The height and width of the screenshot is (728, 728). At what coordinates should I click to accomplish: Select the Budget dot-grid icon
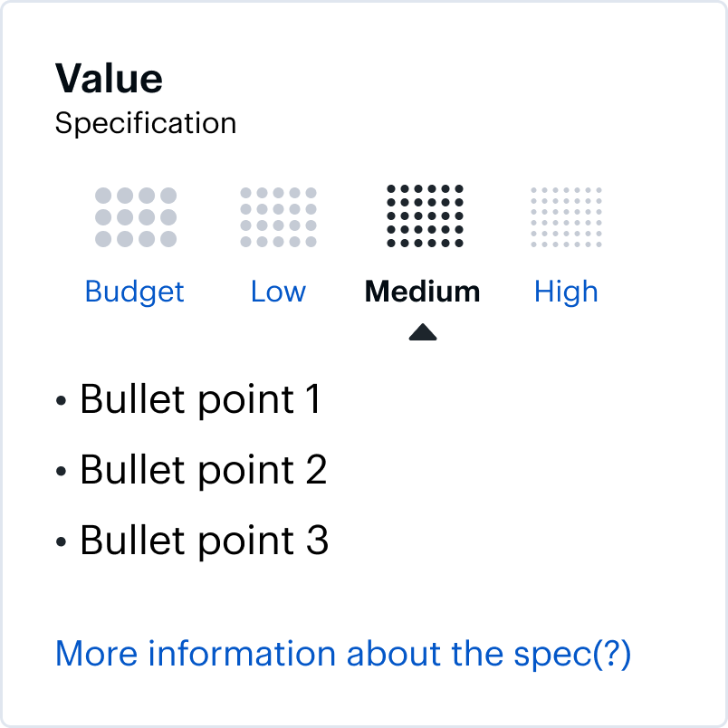pyautogui.click(x=136, y=217)
